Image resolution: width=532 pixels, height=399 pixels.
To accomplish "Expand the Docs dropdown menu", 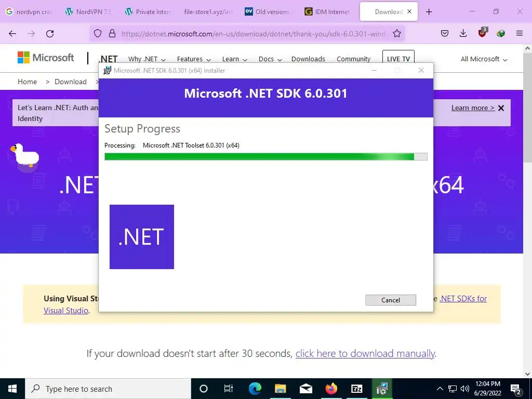I will pyautogui.click(x=270, y=59).
